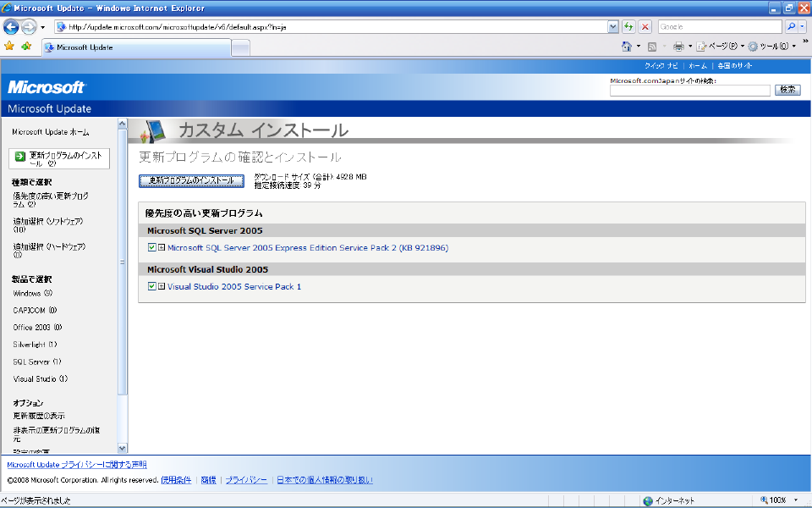812x508 pixels.
Task: Click sidebar scrollbar down arrow
Action: pyautogui.click(x=122, y=448)
